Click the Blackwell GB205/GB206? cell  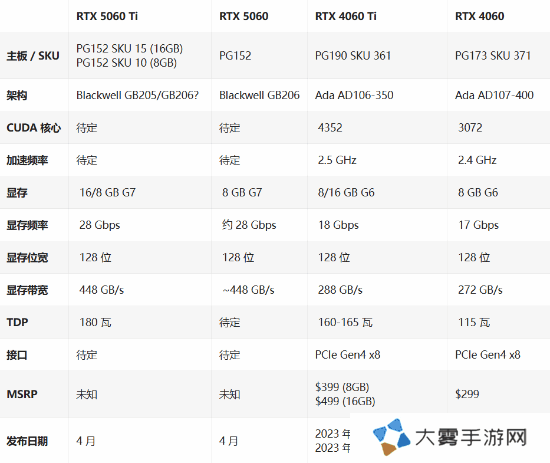pyautogui.click(x=138, y=95)
